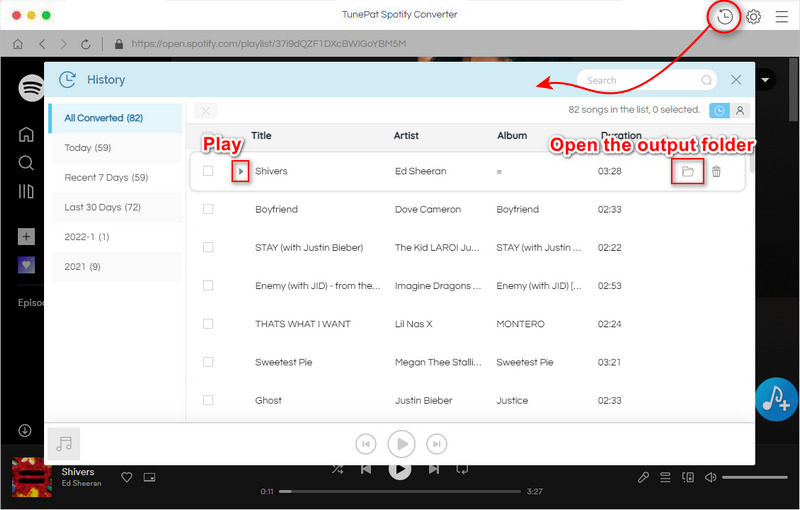Click the History Search field
Image resolution: width=800 pixels, height=510 pixels.
click(646, 80)
